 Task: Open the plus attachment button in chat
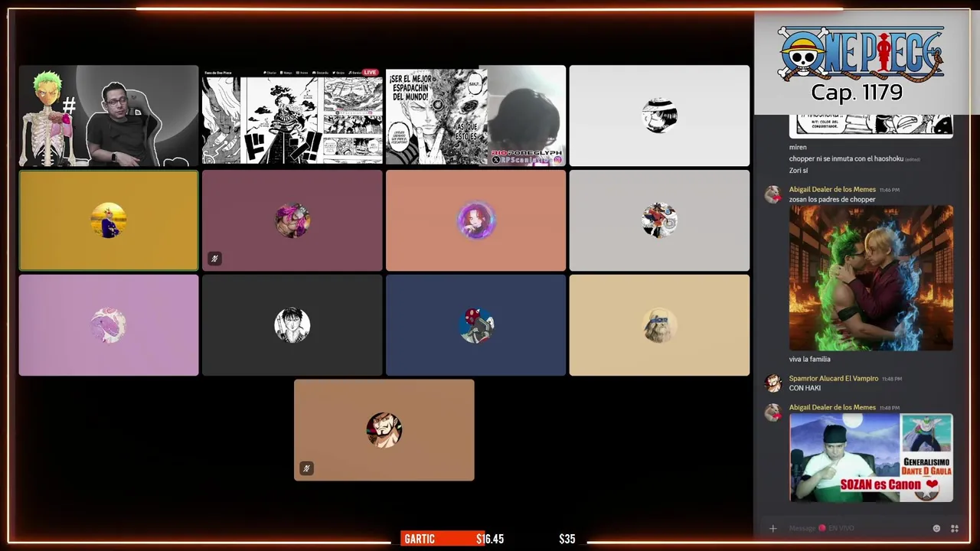click(x=773, y=528)
